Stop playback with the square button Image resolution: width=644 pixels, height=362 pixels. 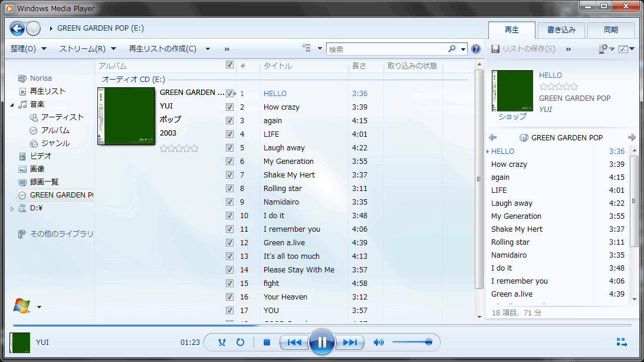pyautogui.click(x=267, y=343)
